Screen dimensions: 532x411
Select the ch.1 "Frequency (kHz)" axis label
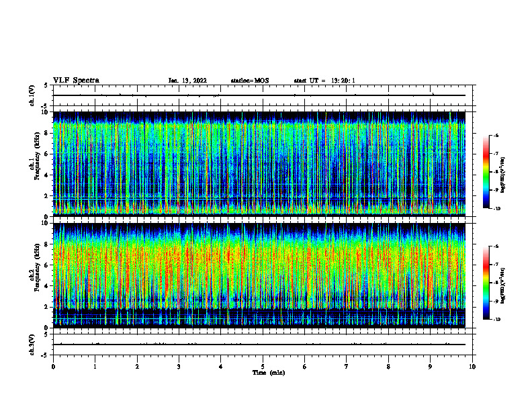[37, 156]
